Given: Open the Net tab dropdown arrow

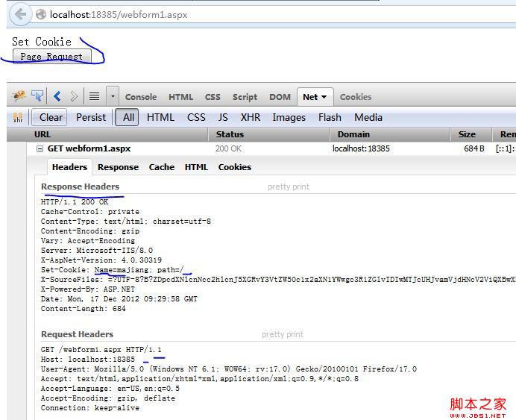Looking at the screenshot, I should 324,97.
